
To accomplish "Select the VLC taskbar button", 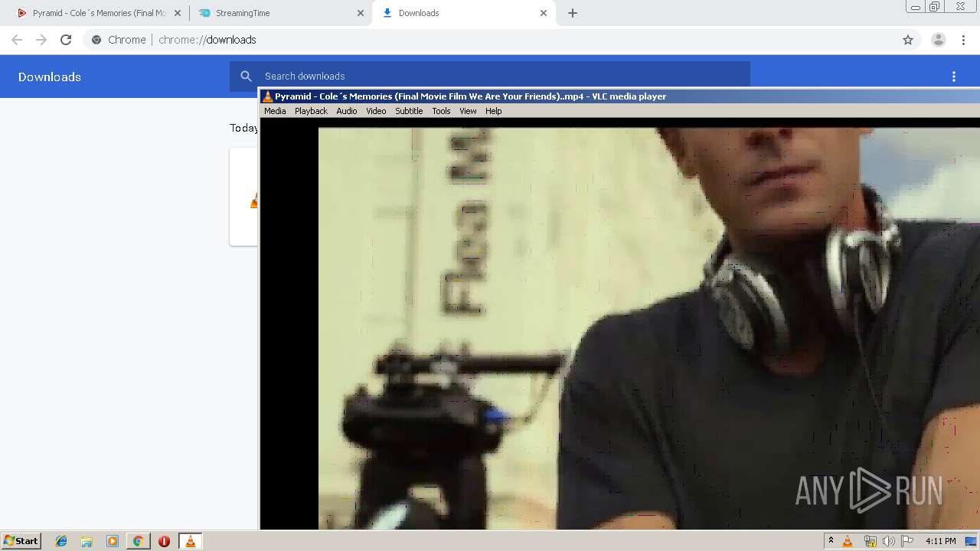I will (x=190, y=541).
